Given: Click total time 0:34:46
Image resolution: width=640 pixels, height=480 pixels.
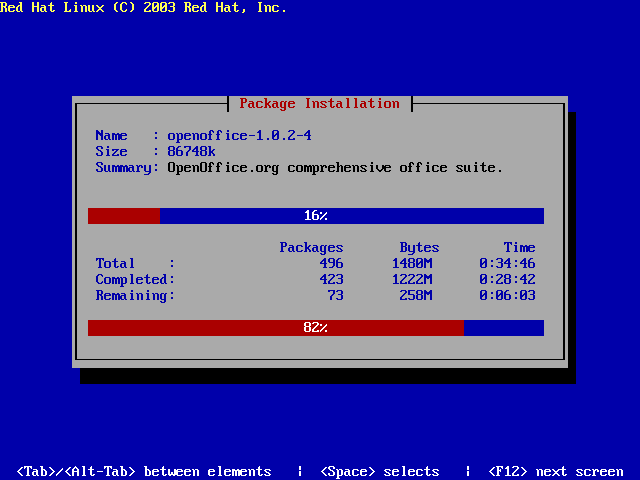Looking at the screenshot, I should click(507, 263).
